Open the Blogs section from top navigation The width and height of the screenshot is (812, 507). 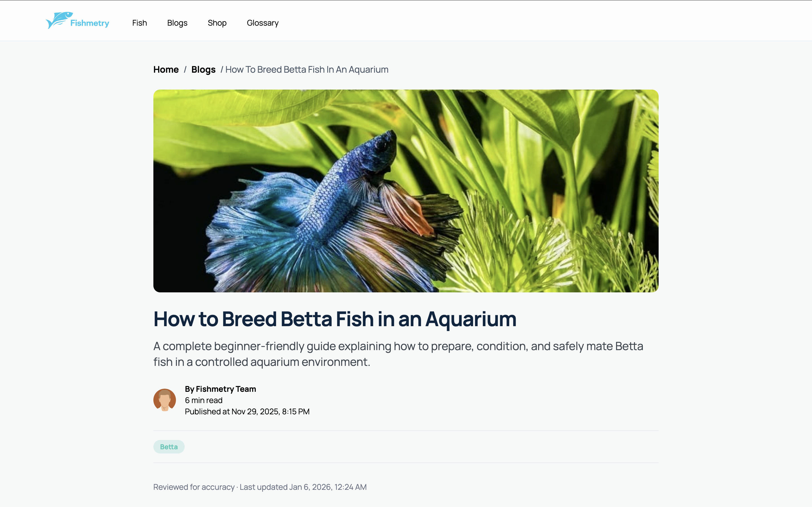(177, 23)
